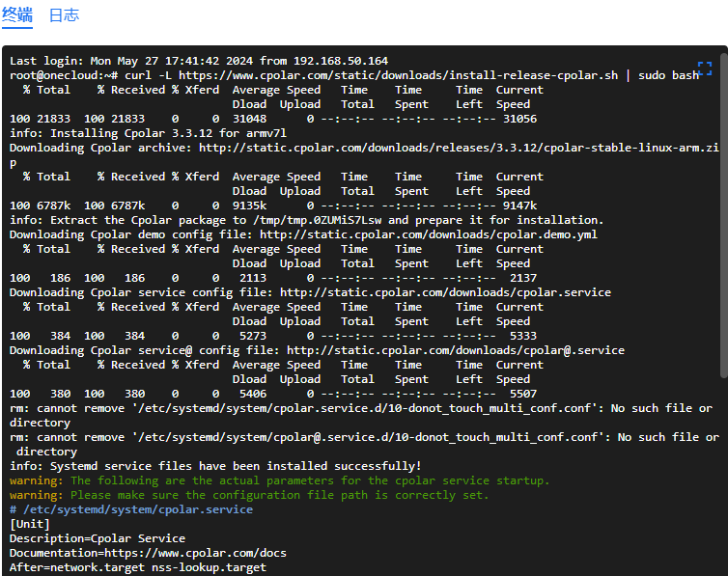This screenshot has height=576, width=728.
Task: Click the '[Unit]' section header text
Action: click(x=30, y=524)
